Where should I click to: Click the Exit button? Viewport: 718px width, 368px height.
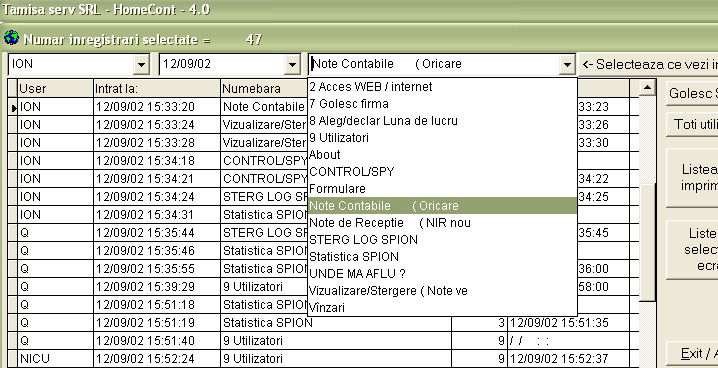click(x=692, y=354)
